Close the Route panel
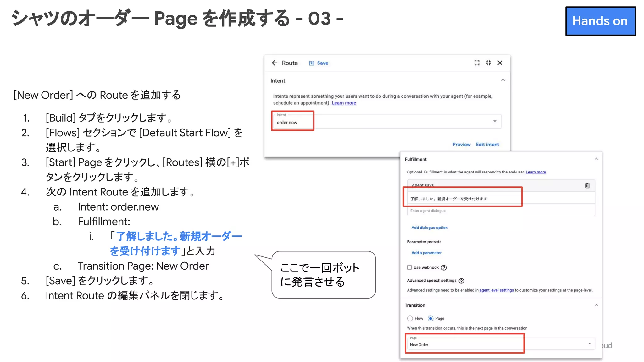Viewport: 644px width, 362px height. 500,63
